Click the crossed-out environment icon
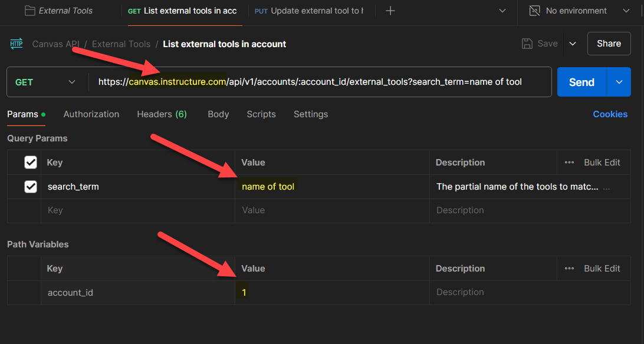Viewport: 644px width, 344px height. click(x=534, y=11)
